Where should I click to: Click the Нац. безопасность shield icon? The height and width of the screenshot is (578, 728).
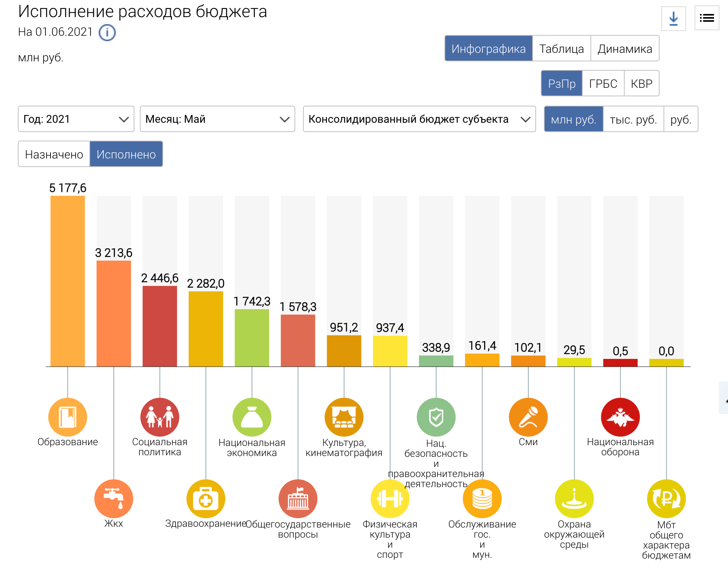pyautogui.click(x=436, y=417)
